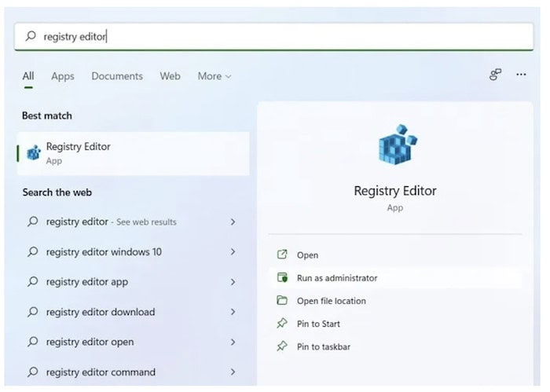Click magnifier icon beside 'registry editor command'
550x392 pixels.
[33, 372]
